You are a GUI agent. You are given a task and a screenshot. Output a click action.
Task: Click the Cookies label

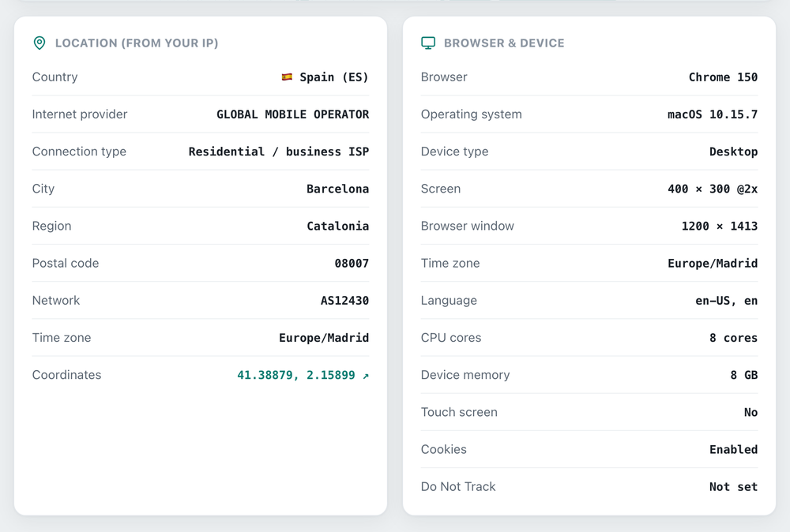(444, 449)
